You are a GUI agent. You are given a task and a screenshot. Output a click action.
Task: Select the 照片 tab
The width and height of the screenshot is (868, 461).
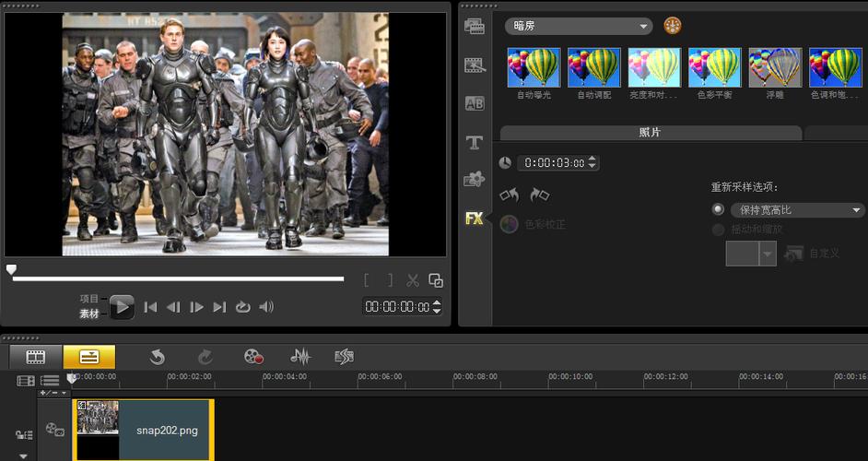tap(650, 133)
